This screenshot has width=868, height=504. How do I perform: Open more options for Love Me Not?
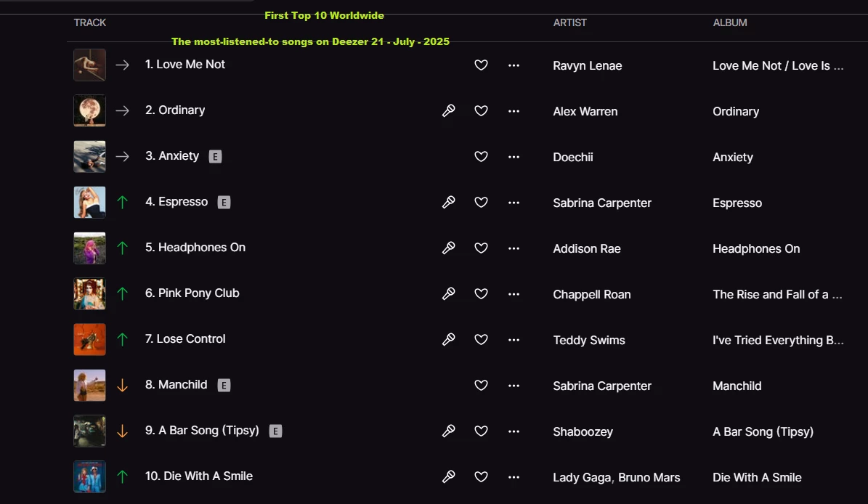(514, 65)
